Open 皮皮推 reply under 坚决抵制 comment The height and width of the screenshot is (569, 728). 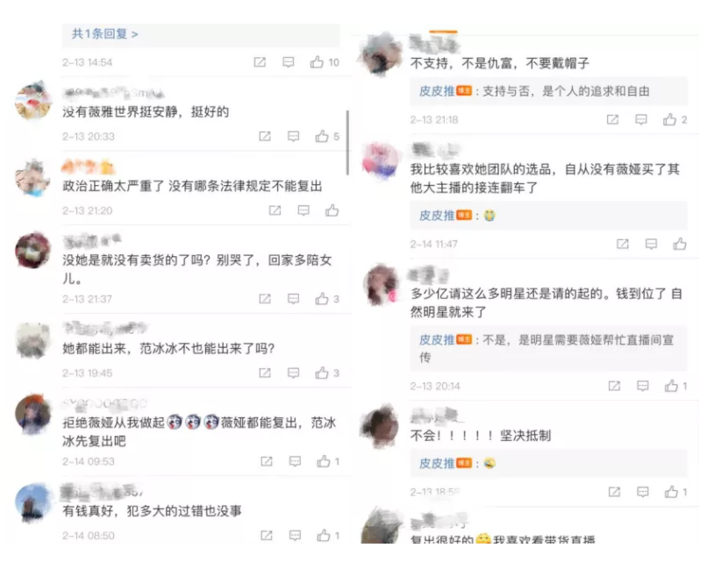(x=437, y=463)
